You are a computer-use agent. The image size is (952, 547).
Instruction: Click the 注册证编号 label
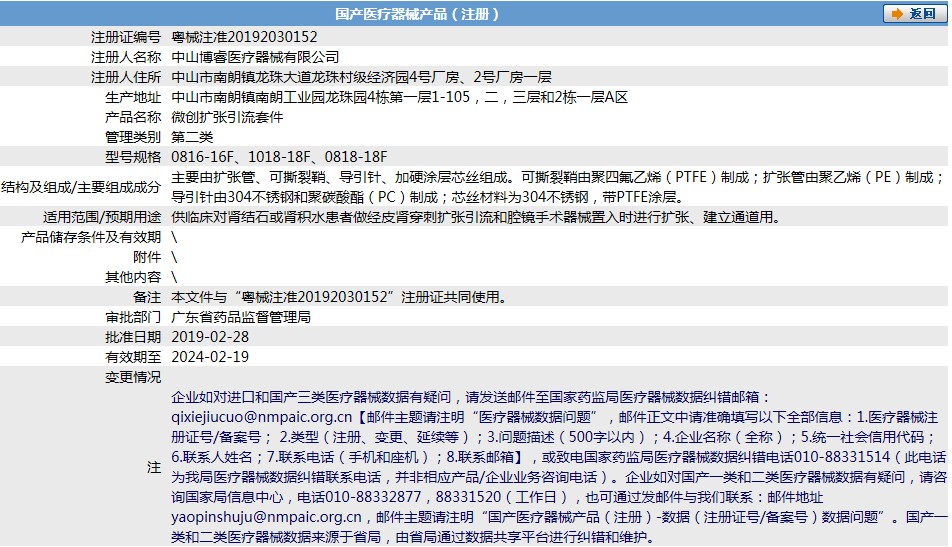pyautogui.click(x=126, y=37)
